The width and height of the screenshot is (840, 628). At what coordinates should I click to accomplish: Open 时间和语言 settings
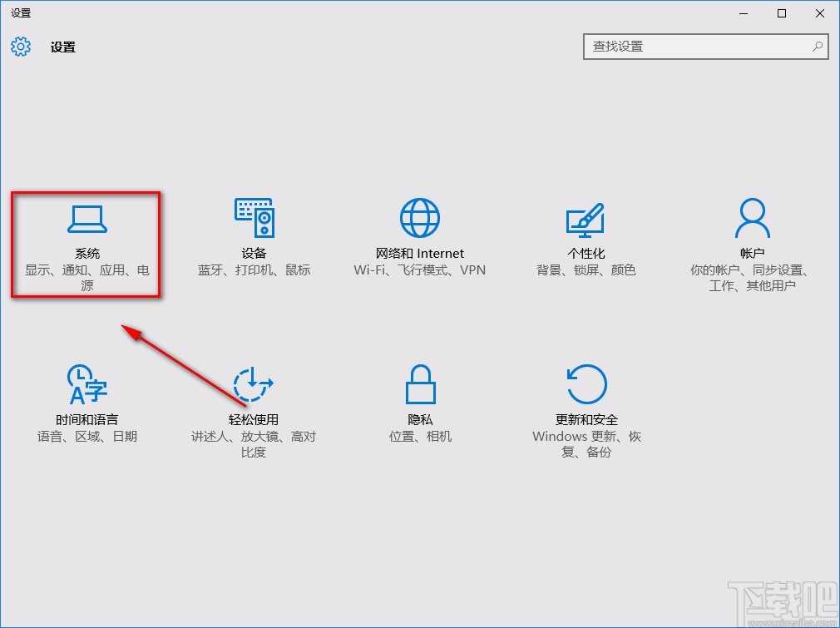coord(86,403)
